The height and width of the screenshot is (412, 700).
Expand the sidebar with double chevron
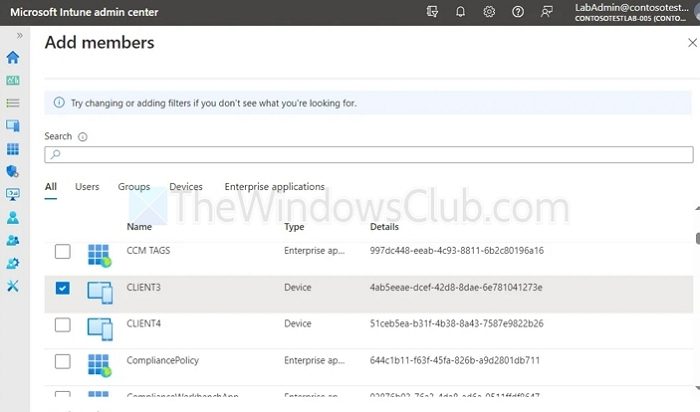point(20,35)
